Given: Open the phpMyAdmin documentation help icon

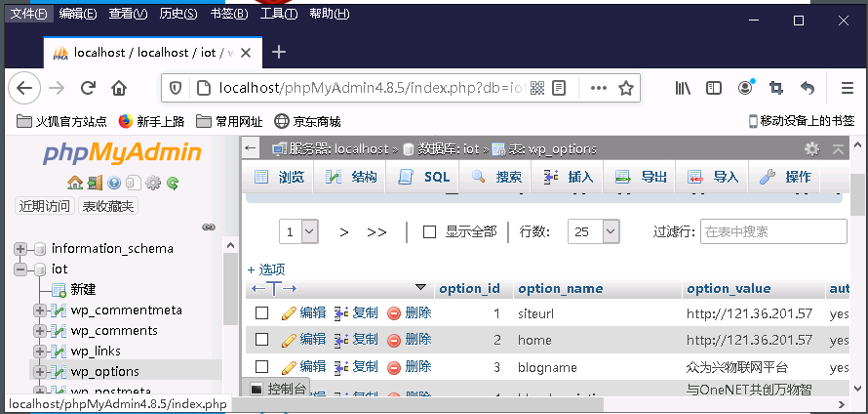Looking at the screenshot, I should pos(114,183).
